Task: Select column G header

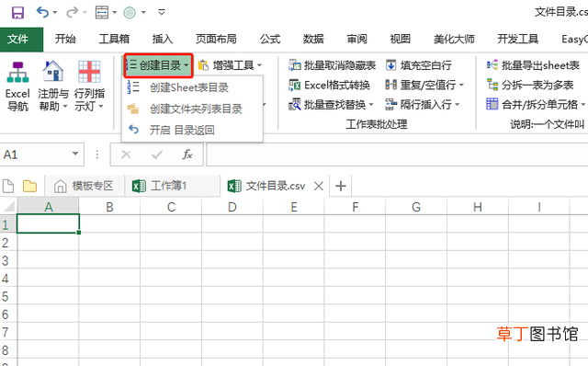Action: pos(416,207)
